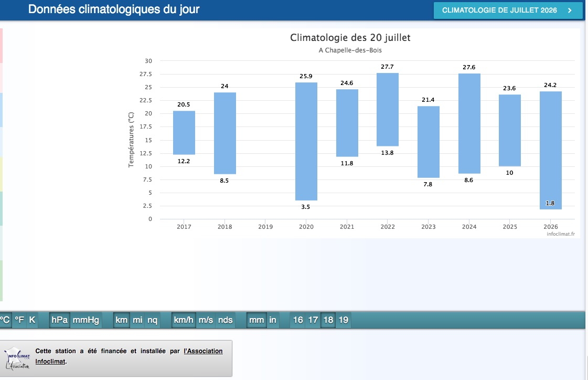This screenshot has width=588, height=380.
Task: Select °C temperature unit
Action: pos(5,320)
